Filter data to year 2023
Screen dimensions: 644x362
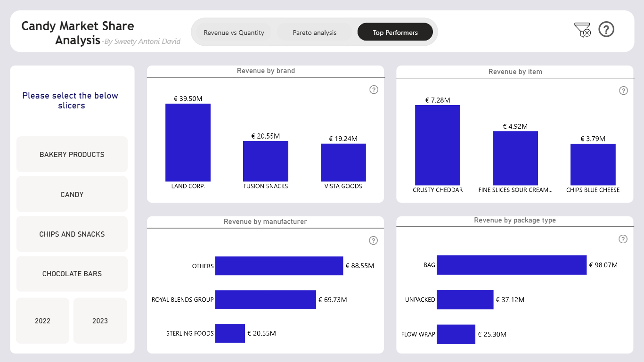pos(100,321)
